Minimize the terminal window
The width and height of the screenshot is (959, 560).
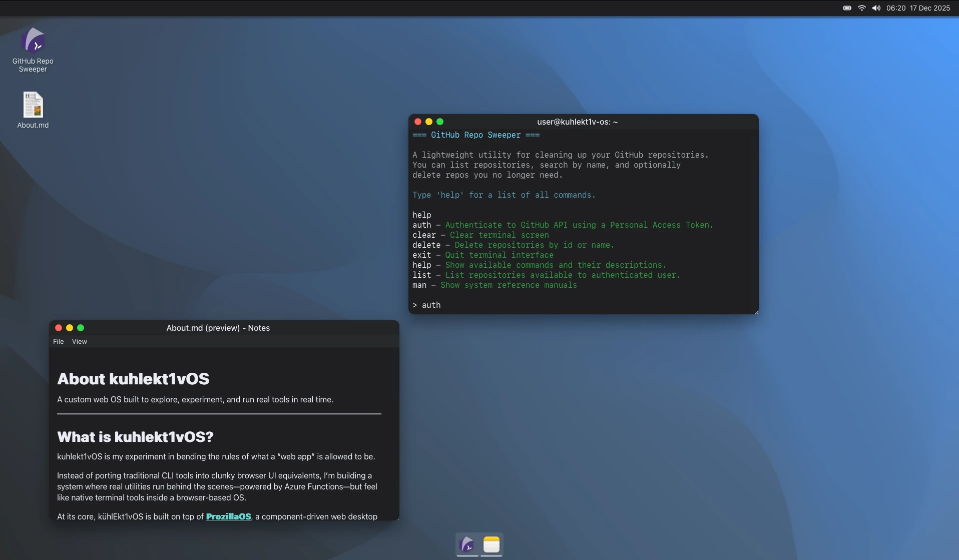(429, 122)
